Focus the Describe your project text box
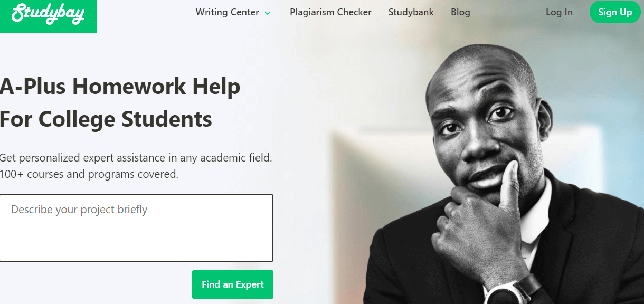The width and height of the screenshot is (644, 304). pyautogui.click(x=136, y=228)
